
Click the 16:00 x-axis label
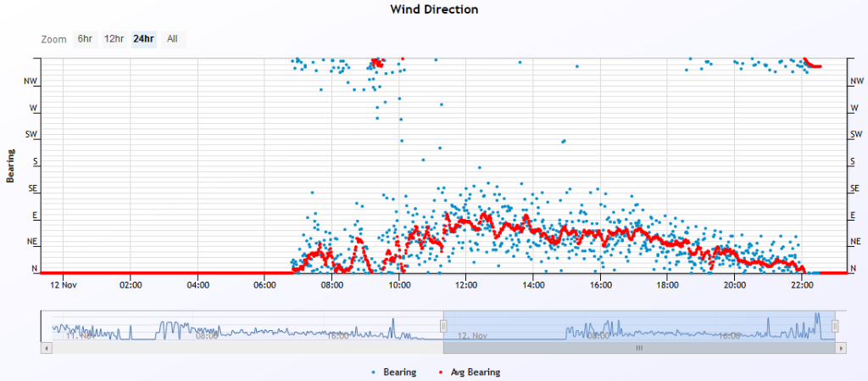601,285
